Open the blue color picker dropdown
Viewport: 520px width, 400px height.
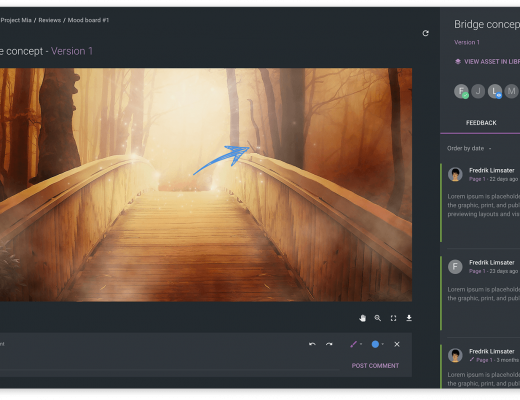tap(377, 344)
